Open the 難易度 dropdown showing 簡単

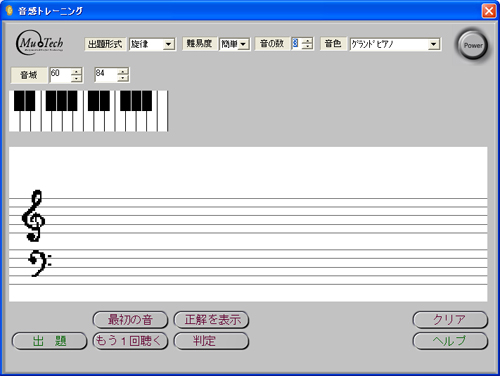234,44
